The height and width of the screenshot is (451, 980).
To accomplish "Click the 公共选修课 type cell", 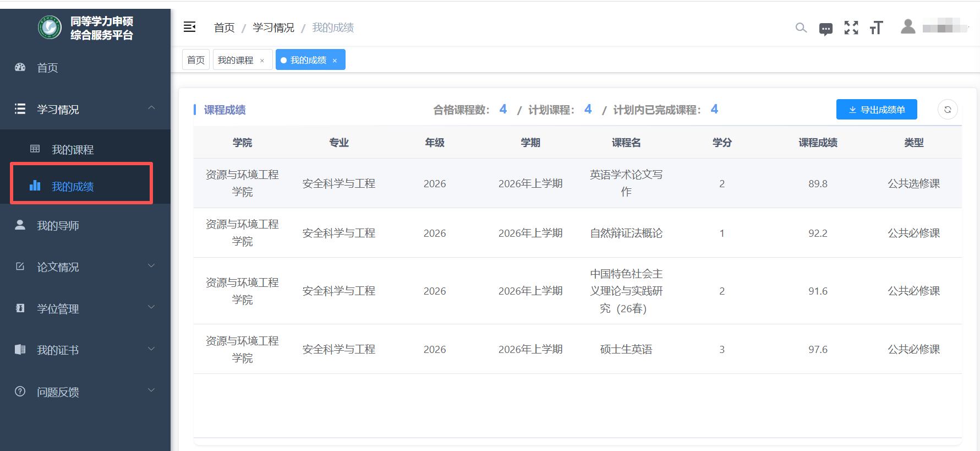I will pos(914,183).
